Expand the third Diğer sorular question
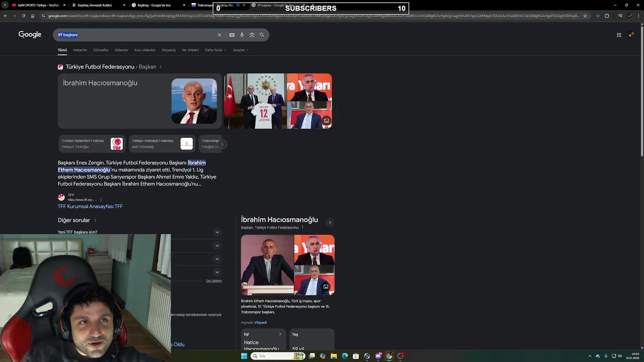The image size is (644, 362). (217, 259)
